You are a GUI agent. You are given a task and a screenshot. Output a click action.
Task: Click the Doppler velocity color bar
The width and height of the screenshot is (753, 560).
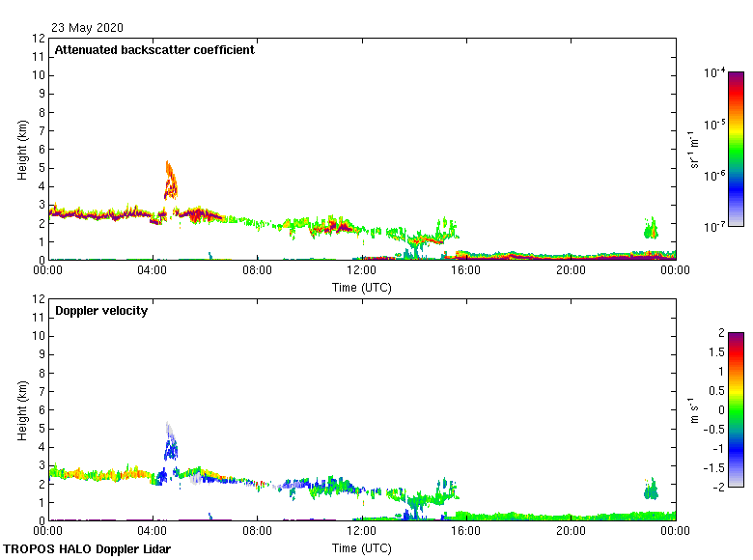tap(735, 409)
